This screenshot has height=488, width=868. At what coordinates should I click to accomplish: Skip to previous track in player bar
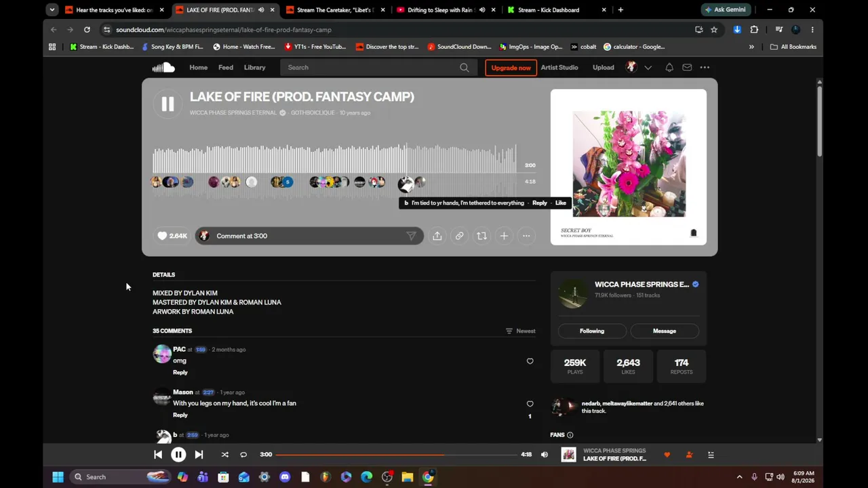[158, 455]
